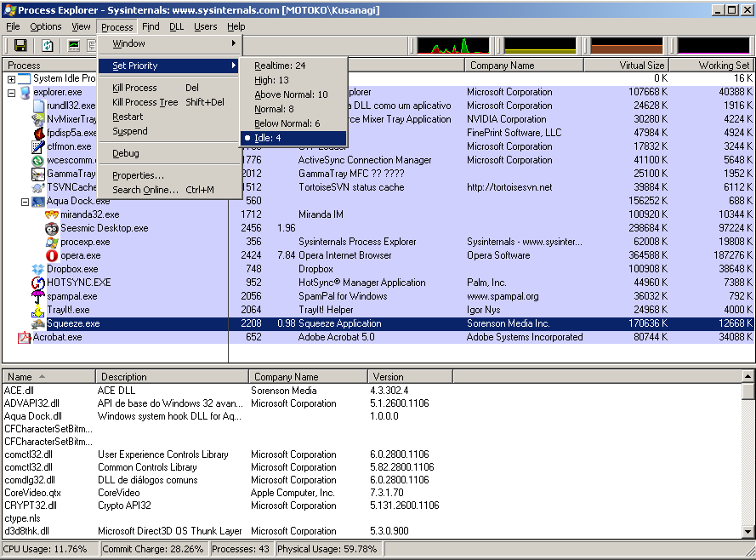Open the File menu

(13, 26)
